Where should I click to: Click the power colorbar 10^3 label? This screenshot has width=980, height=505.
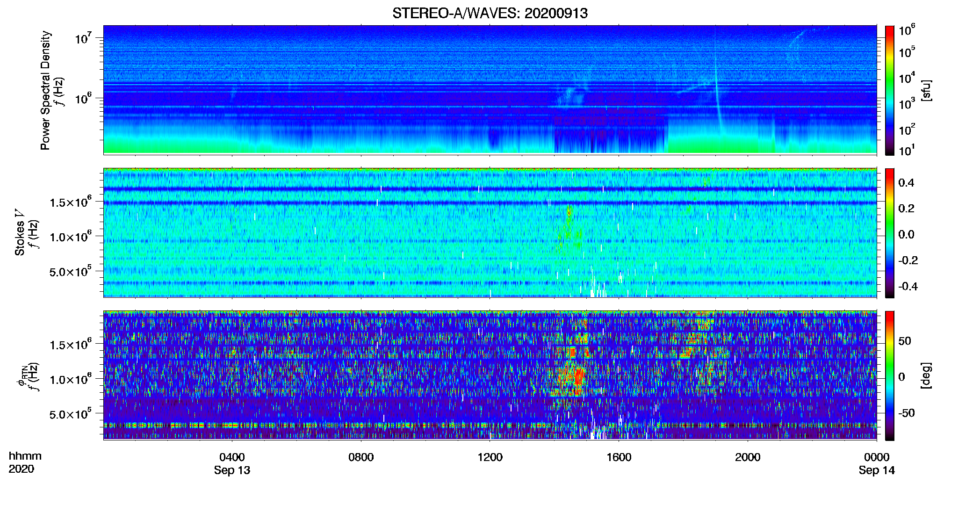[x=907, y=104]
